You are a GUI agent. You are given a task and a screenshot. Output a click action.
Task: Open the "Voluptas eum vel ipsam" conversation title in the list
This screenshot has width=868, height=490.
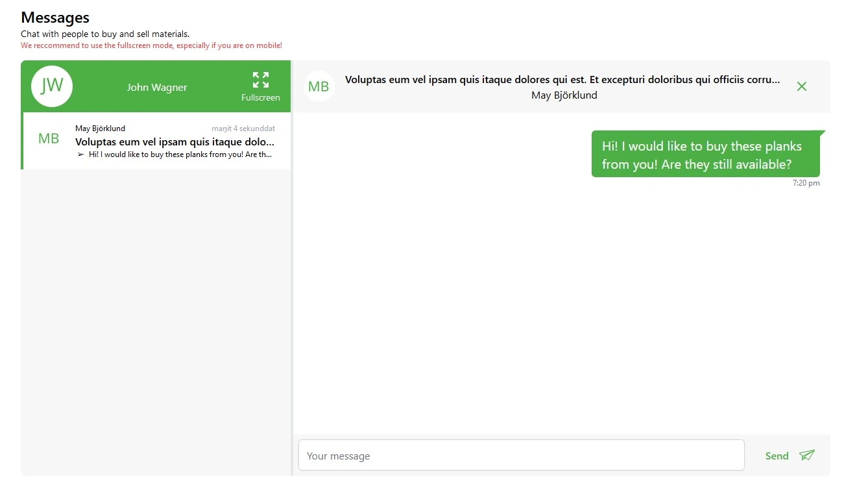point(175,141)
